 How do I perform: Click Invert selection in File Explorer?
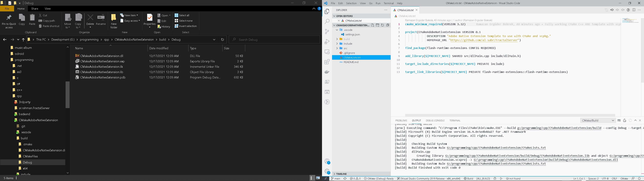tap(185, 26)
